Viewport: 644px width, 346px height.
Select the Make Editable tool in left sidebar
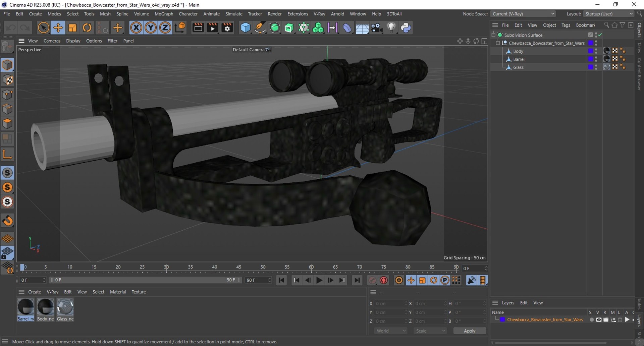[x=7, y=47]
